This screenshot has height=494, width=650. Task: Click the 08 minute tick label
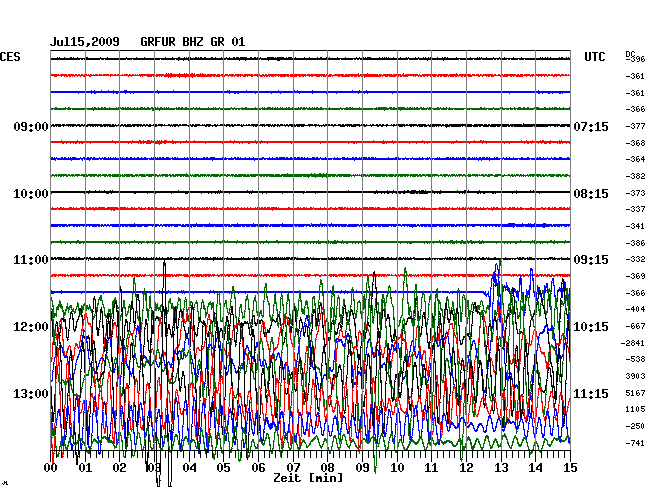327,468
